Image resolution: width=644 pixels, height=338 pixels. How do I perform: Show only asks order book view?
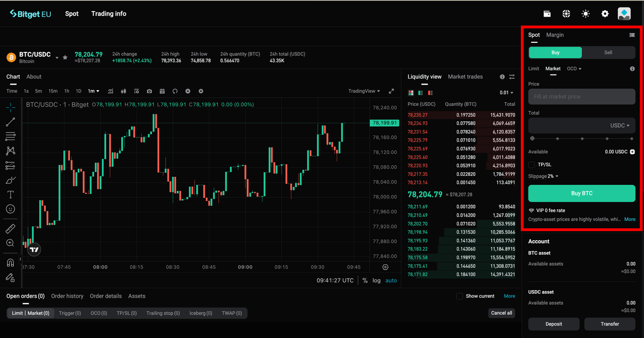tap(430, 93)
